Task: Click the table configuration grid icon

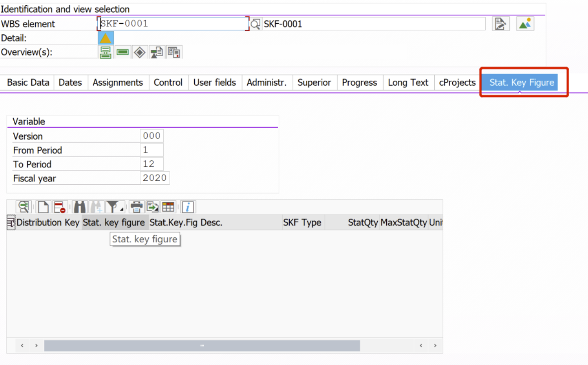Action: click(168, 207)
